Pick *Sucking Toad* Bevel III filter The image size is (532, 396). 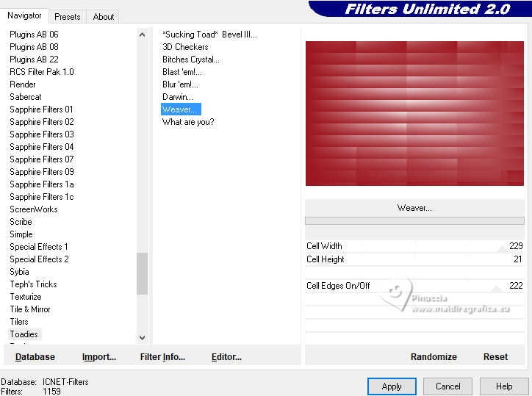pyautogui.click(x=209, y=35)
